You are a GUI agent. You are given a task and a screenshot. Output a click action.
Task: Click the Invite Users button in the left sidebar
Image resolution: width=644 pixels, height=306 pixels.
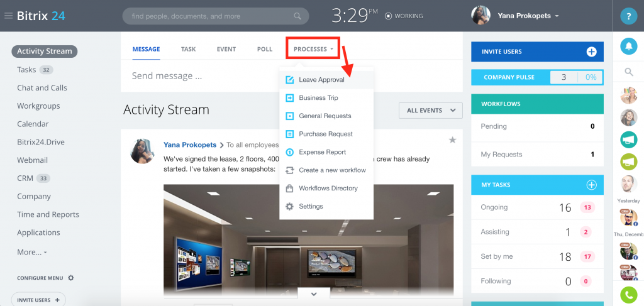click(x=38, y=300)
